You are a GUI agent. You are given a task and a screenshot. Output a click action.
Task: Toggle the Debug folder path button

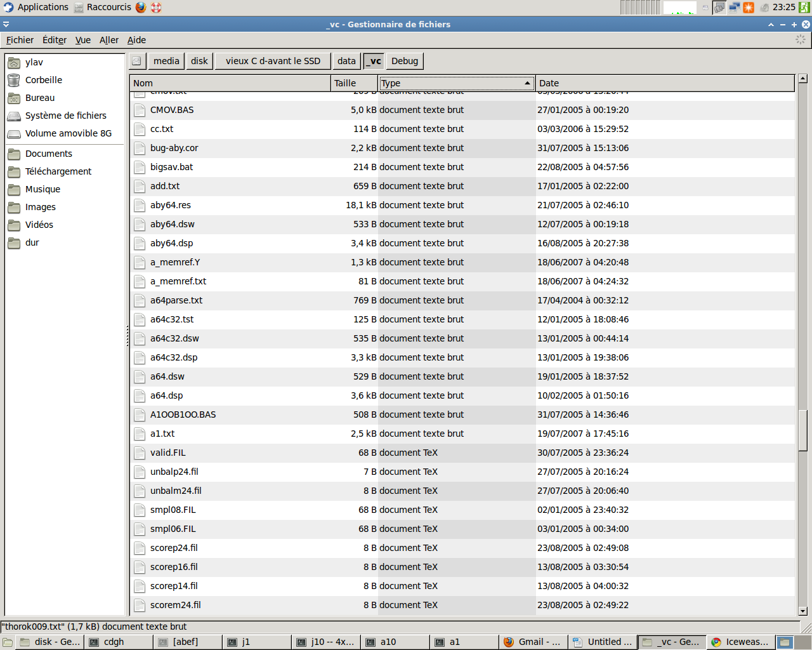(404, 61)
